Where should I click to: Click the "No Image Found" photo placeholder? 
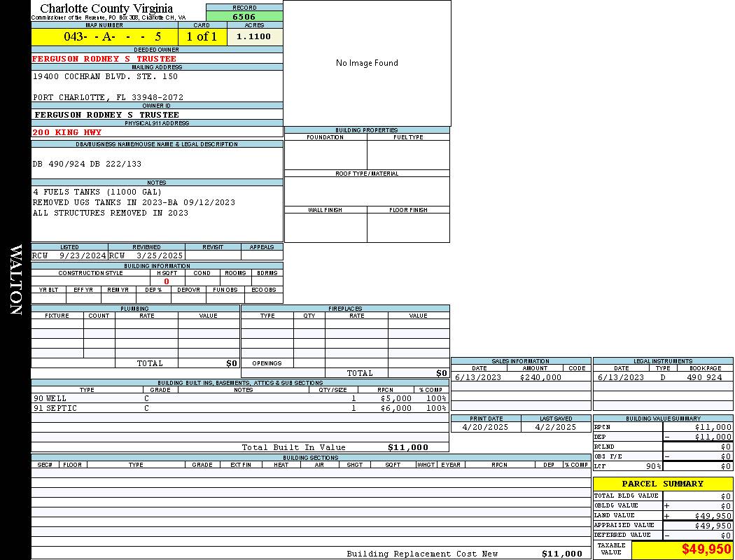[367, 63]
